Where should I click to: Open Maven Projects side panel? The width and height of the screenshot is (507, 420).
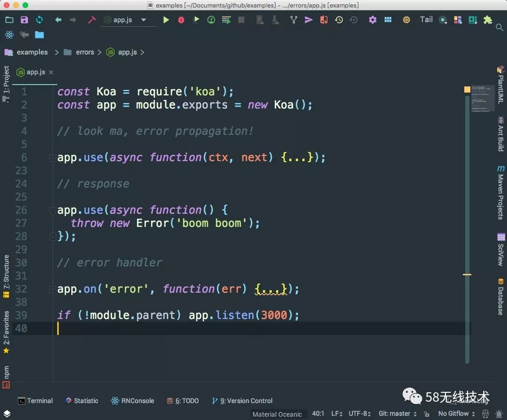coord(500,193)
